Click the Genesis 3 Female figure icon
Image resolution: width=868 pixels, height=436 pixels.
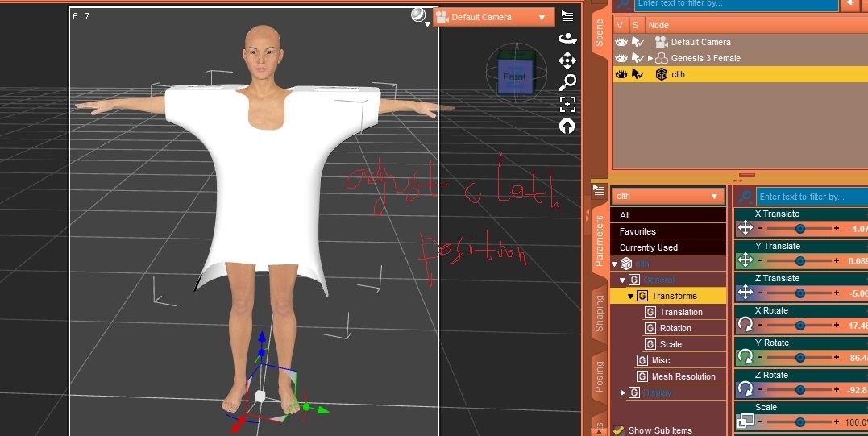coord(662,58)
